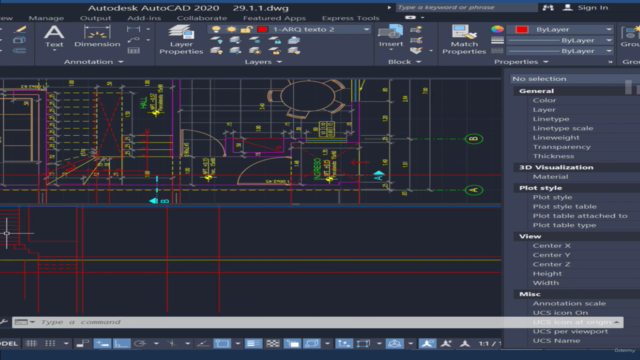Toggle polar tracking in status bar
Viewport: 640px width, 360px height.
(x=140, y=344)
